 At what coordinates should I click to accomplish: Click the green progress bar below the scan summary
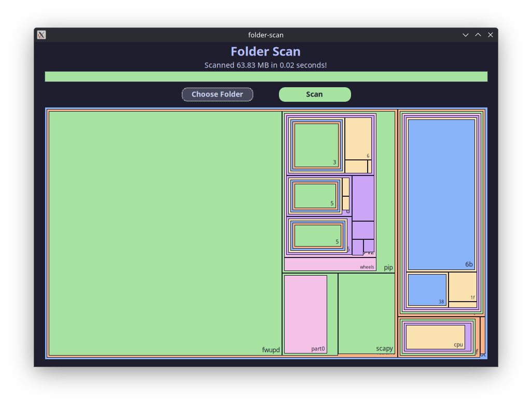[266, 76]
